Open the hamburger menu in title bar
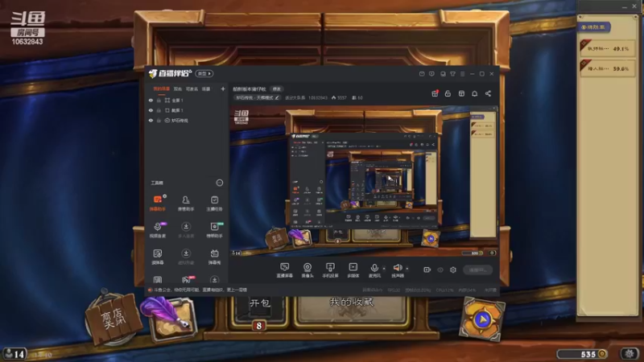This screenshot has height=362, width=644. (462, 74)
